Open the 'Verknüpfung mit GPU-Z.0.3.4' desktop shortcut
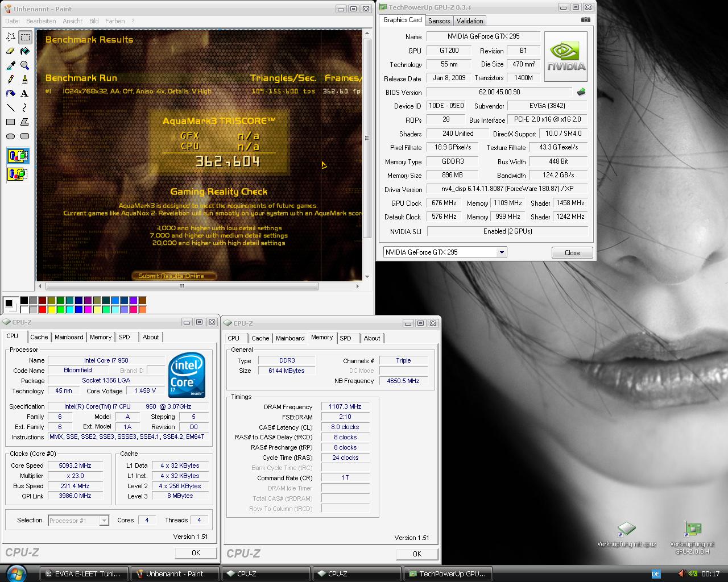This screenshot has height=582, width=728. pyautogui.click(x=692, y=537)
